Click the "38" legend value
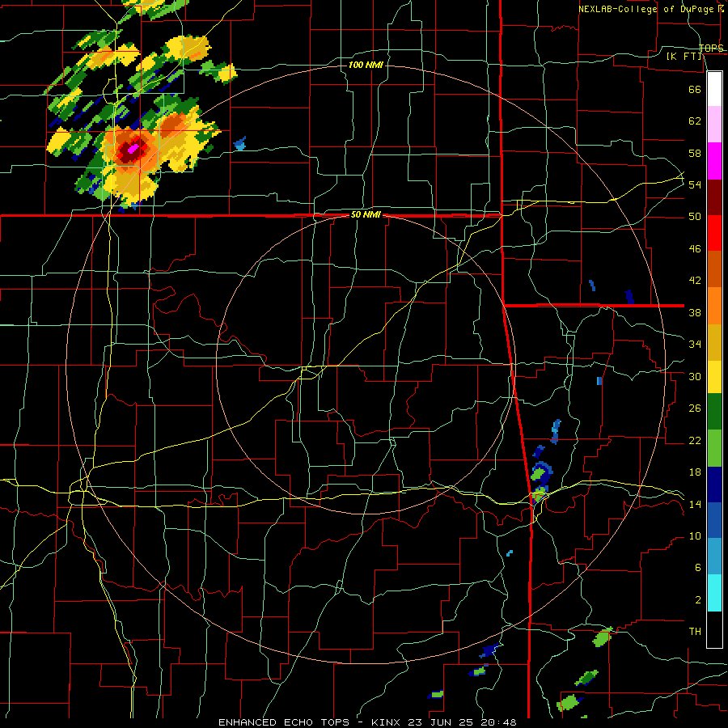Screen dimensions: 728x728 tap(695, 312)
